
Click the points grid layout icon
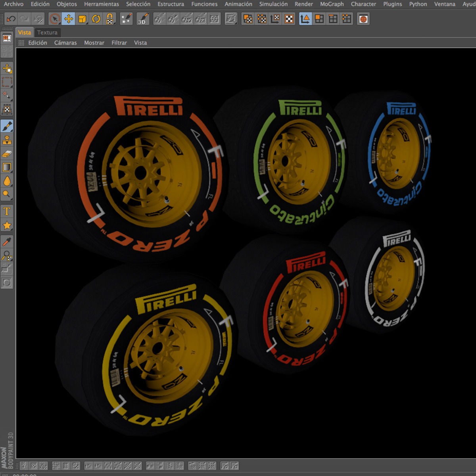pos(347,19)
